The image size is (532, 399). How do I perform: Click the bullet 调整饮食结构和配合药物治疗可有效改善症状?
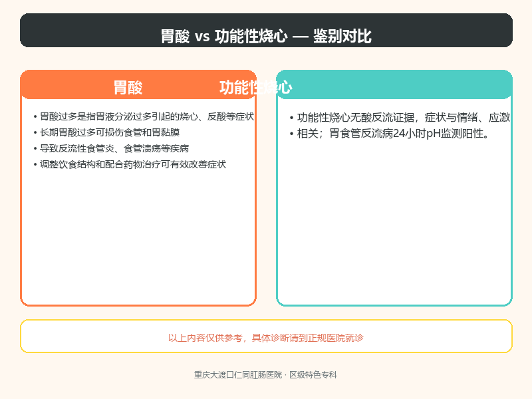[x=130, y=164]
